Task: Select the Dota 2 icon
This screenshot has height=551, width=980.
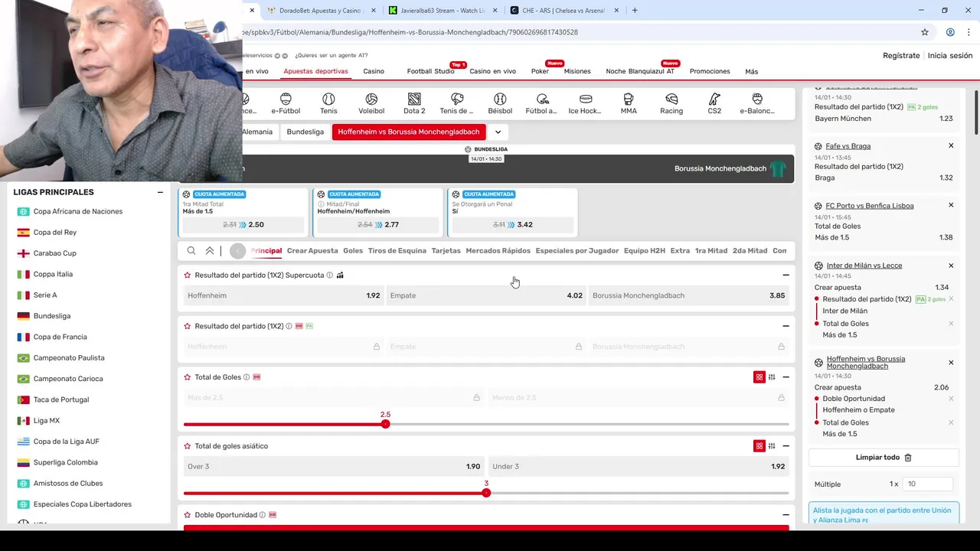Action: click(414, 103)
